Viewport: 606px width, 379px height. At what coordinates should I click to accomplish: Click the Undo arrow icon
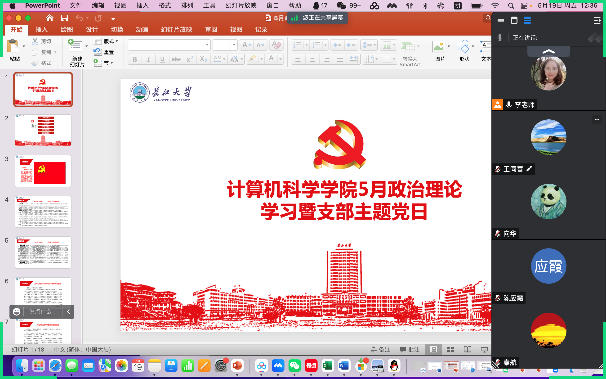pyautogui.click(x=80, y=18)
